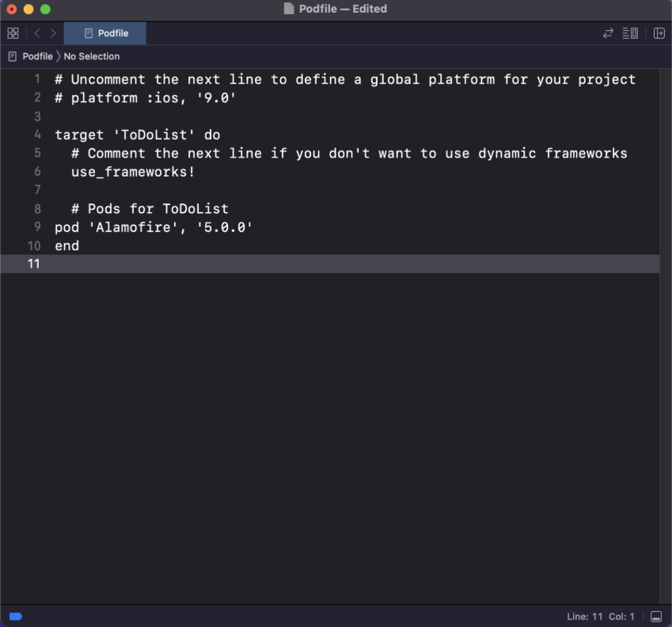Click the blue indicator in status bar
This screenshot has width=672, height=627.
(x=16, y=616)
